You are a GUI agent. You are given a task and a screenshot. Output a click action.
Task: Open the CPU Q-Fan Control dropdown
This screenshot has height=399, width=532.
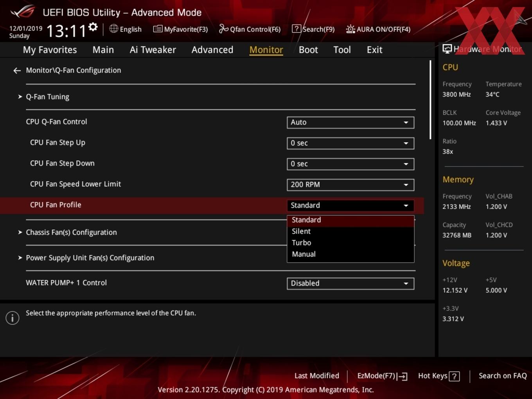pyautogui.click(x=350, y=122)
